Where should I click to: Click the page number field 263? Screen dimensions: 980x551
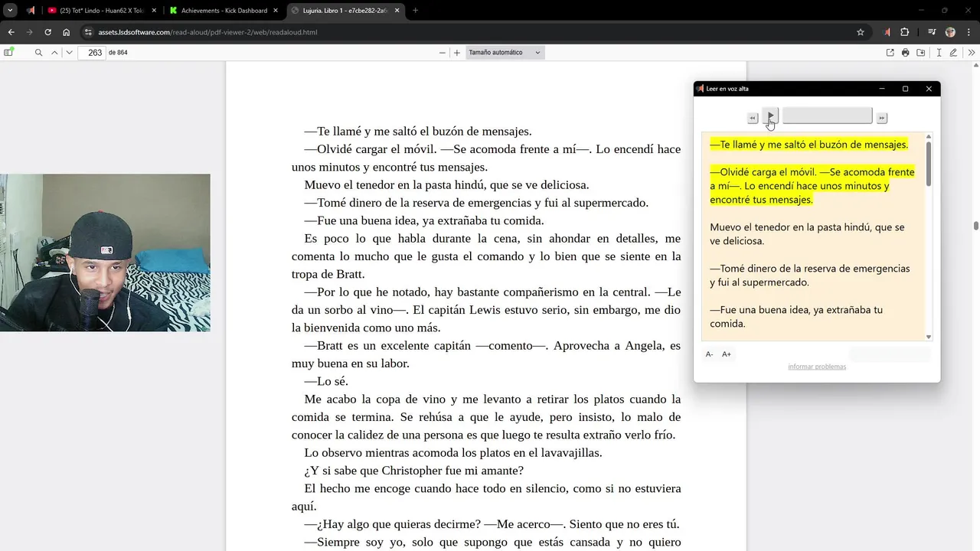click(92, 53)
